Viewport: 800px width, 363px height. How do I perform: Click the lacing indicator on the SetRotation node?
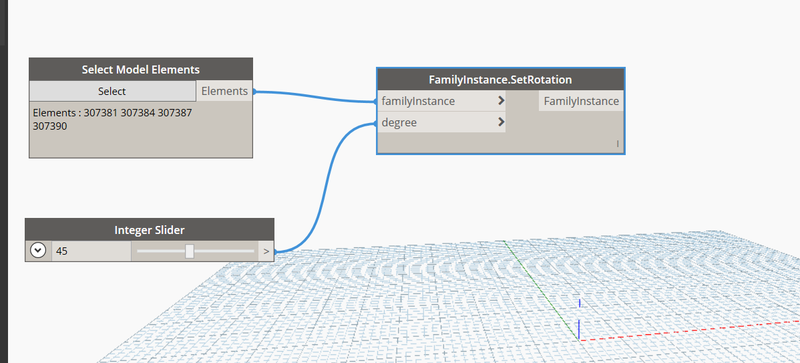[x=617, y=144]
